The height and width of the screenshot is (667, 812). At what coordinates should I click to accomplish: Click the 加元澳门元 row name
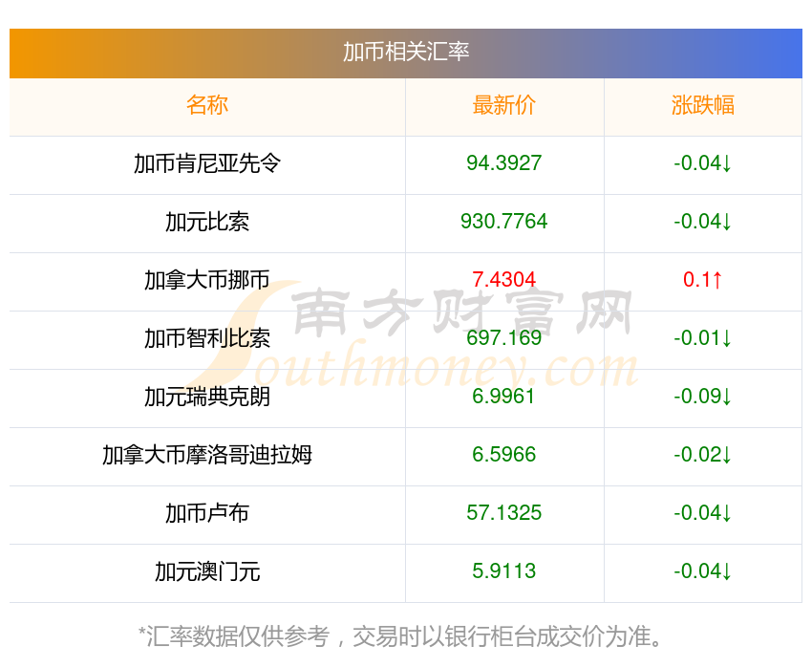(x=207, y=571)
